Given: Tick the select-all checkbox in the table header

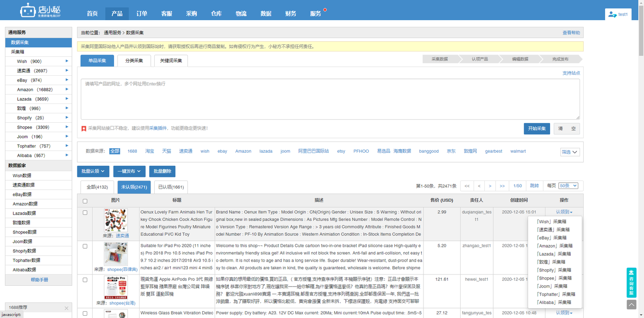Looking at the screenshot, I should point(85,201).
